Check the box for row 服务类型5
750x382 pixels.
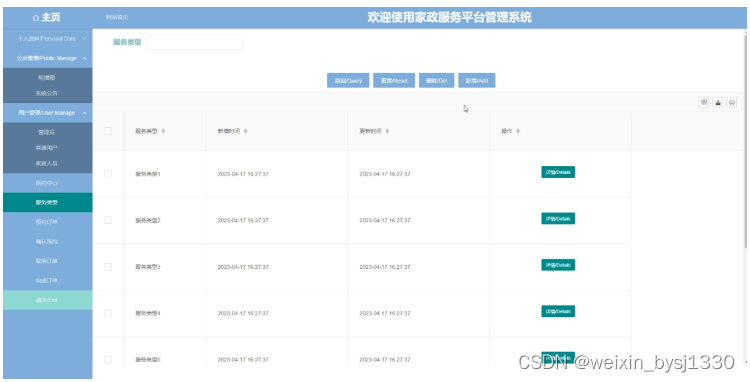[108, 360]
